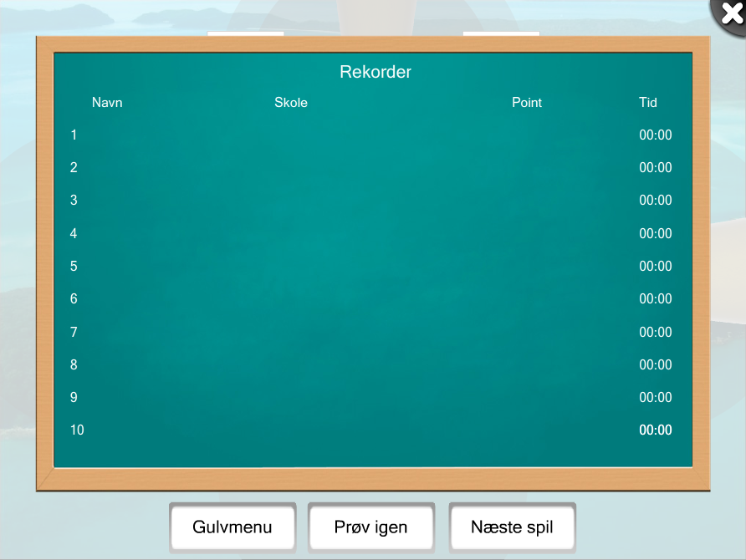Select the 00:00 time in row 6
Image resolution: width=746 pixels, height=560 pixels.
point(655,299)
